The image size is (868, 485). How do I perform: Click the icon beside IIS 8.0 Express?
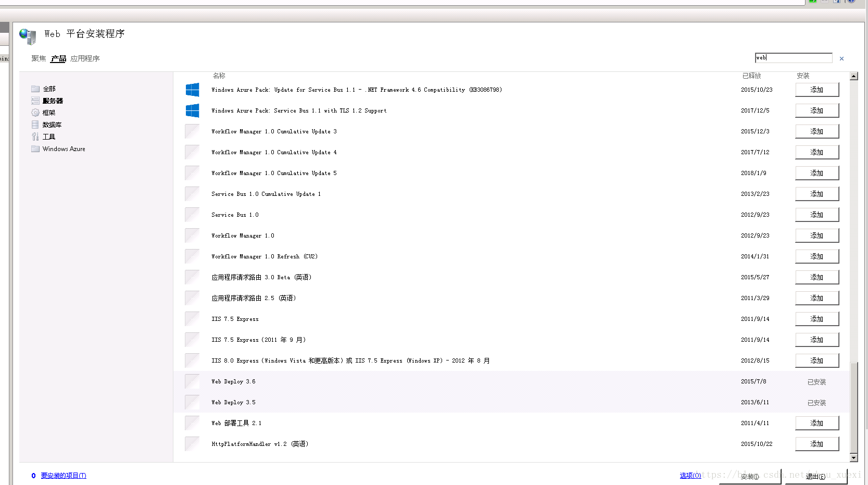192,360
